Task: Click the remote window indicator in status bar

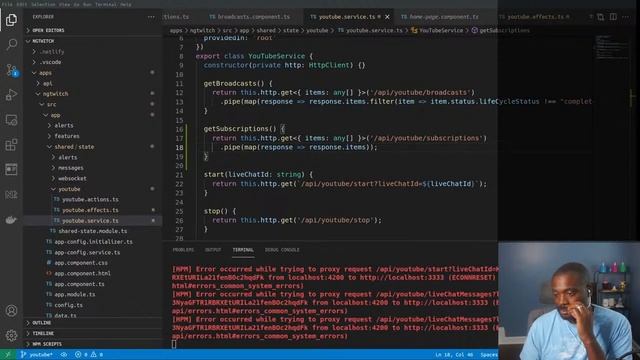Action: point(7,355)
